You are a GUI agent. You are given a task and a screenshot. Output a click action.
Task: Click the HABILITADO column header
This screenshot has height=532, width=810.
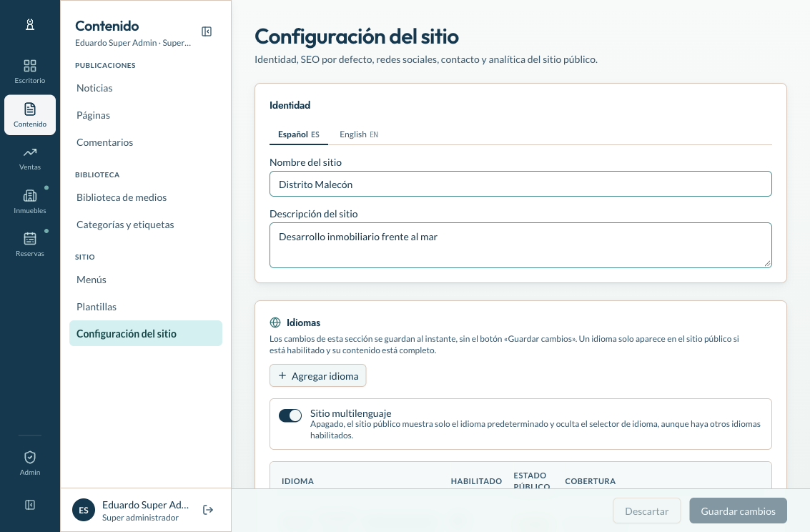tap(476, 481)
